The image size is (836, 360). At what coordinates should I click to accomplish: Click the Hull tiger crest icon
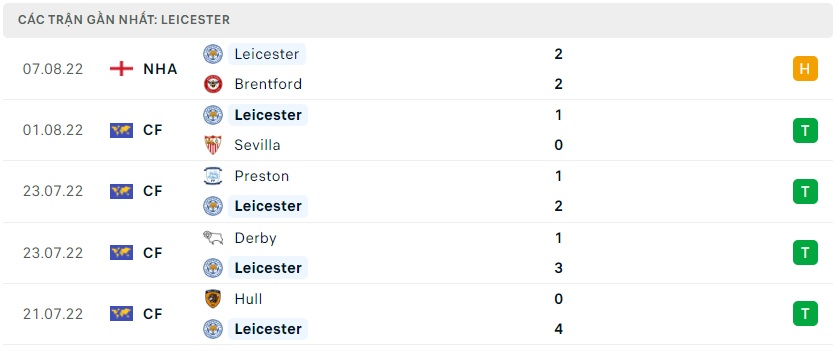click(x=213, y=299)
